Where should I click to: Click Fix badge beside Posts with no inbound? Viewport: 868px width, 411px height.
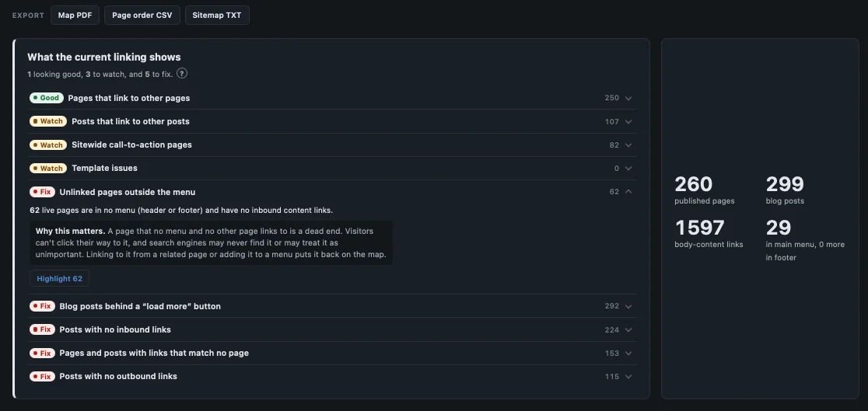click(42, 329)
